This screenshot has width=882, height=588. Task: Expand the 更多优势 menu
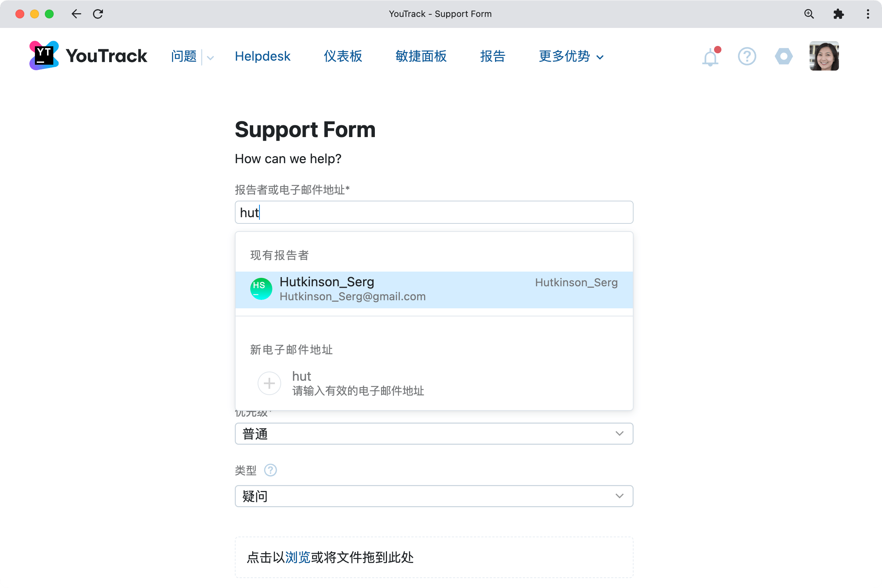(x=571, y=57)
